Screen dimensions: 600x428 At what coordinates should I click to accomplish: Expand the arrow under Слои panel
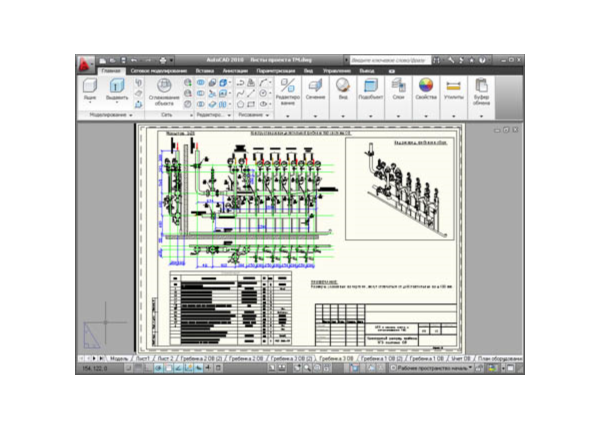[398, 116]
